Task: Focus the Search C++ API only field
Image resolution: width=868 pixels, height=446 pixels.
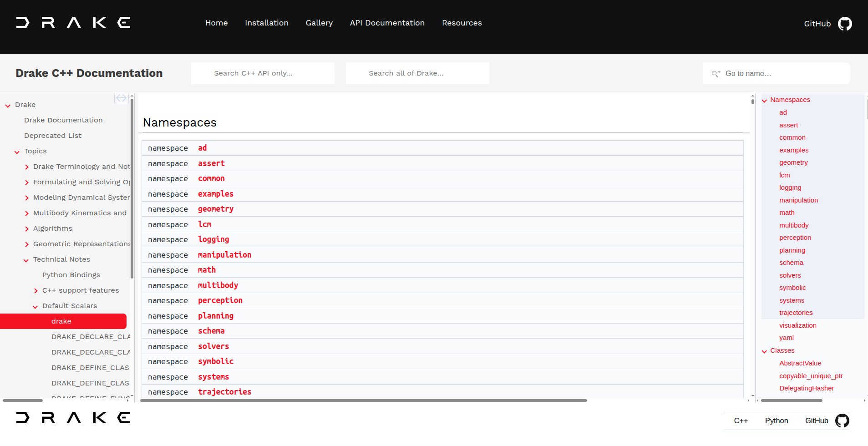Action: coord(263,73)
